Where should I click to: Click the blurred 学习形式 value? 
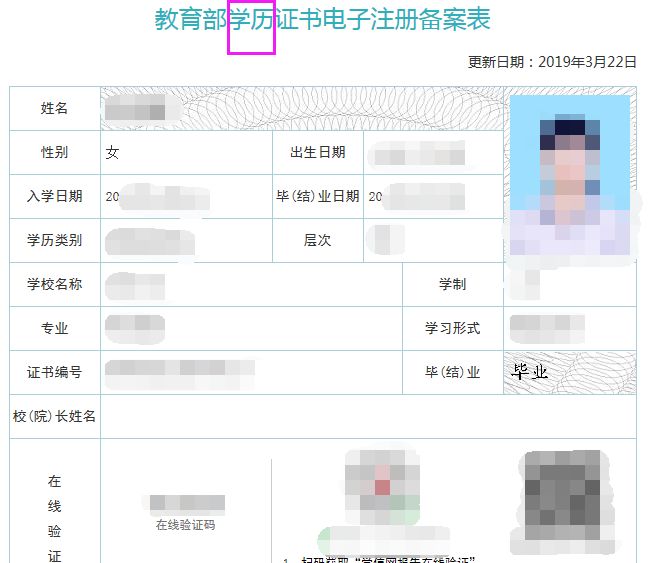coord(547,329)
